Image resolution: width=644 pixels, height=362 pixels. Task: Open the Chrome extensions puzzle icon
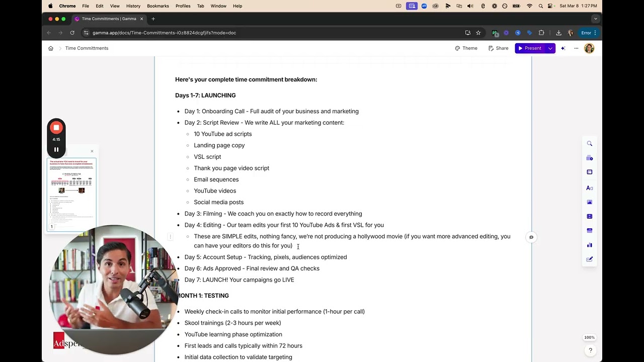(541, 33)
